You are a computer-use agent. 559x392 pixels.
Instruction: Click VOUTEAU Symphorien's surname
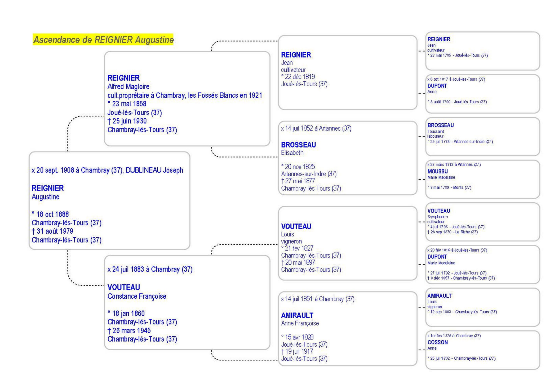click(x=439, y=211)
